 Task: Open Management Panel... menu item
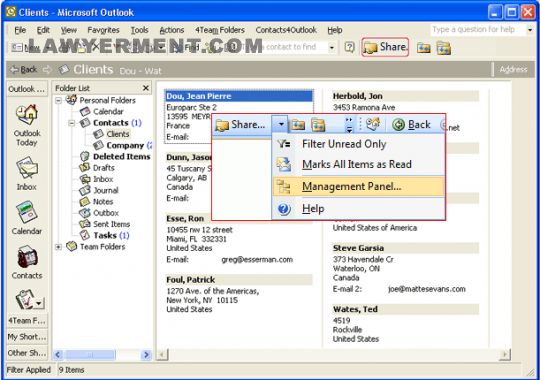[358, 186]
